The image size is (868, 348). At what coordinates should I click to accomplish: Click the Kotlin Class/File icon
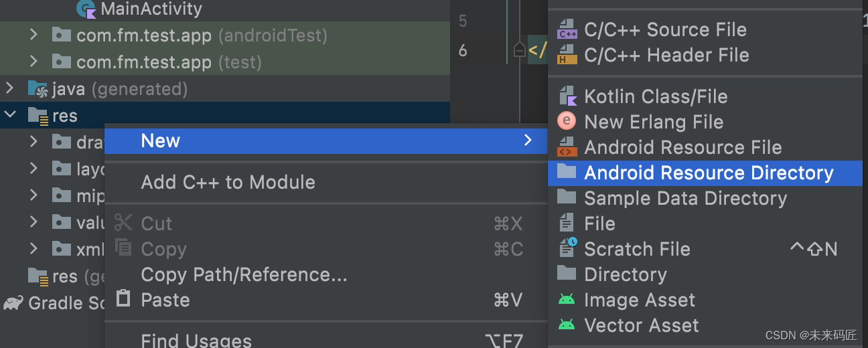[567, 96]
